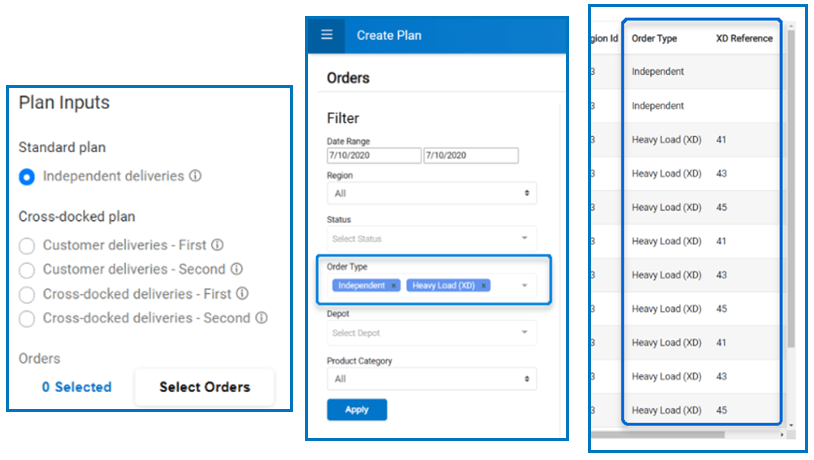This screenshot has width=814, height=460.
Task: Select Independent deliveries radio button
Action: (x=27, y=177)
